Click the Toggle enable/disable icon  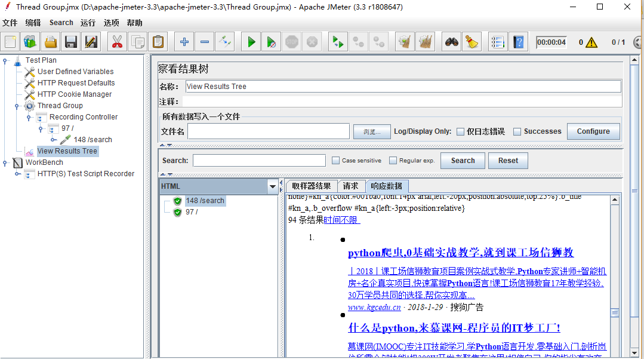(225, 42)
